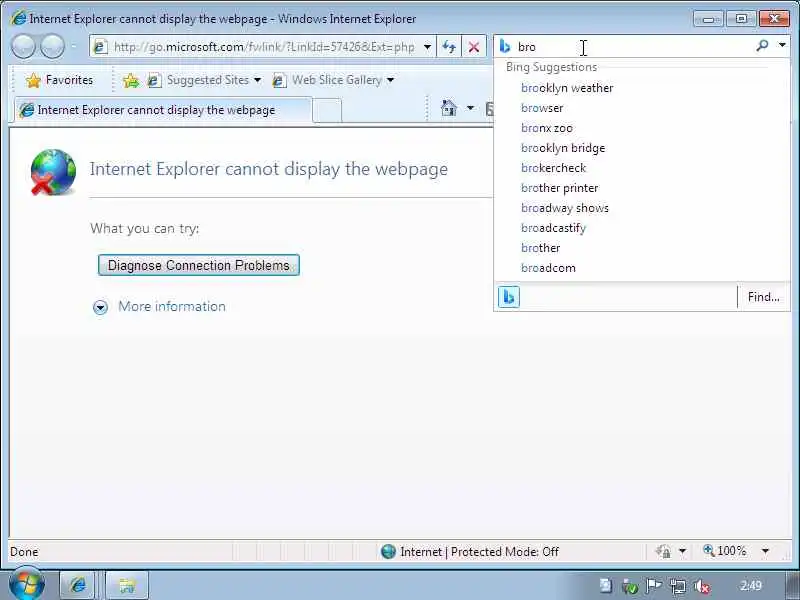Image resolution: width=800 pixels, height=600 pixels.
Task: Open security status dropdown arrow
Action: (682, 551)
